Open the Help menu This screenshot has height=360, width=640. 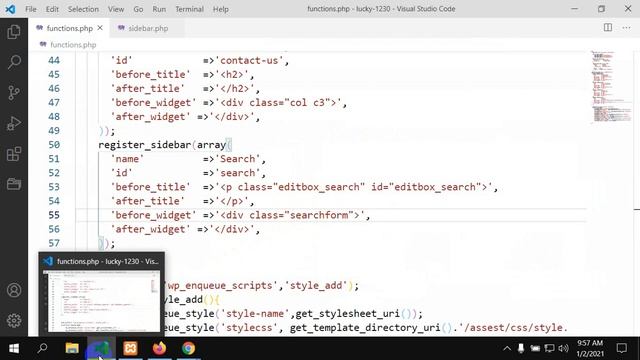[220, 9]
